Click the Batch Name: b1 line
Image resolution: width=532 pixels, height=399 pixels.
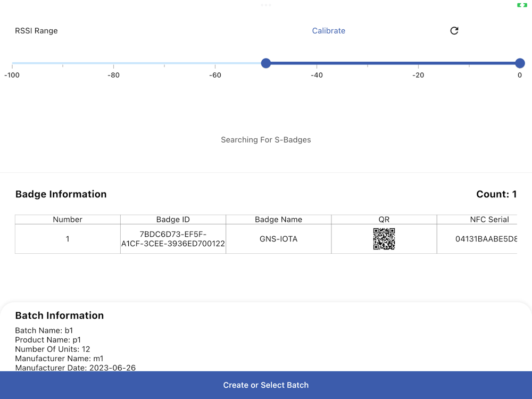[x=44, y=330]
